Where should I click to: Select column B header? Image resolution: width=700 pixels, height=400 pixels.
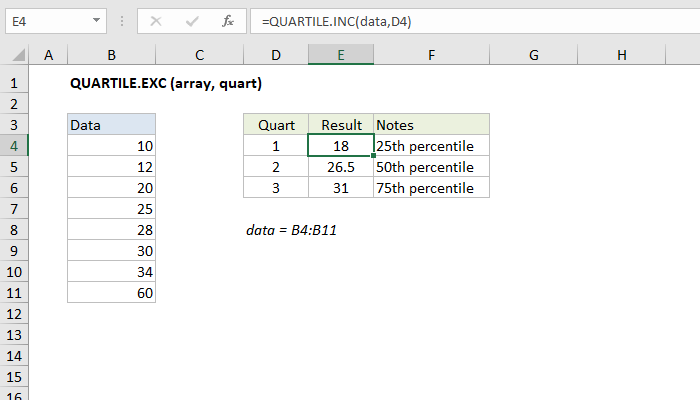point(112,55)
